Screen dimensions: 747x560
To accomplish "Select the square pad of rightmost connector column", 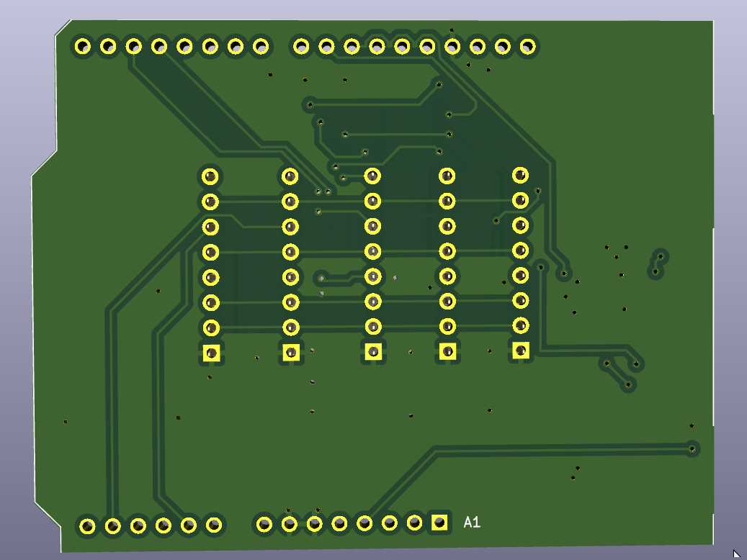I will pos(520,351).
